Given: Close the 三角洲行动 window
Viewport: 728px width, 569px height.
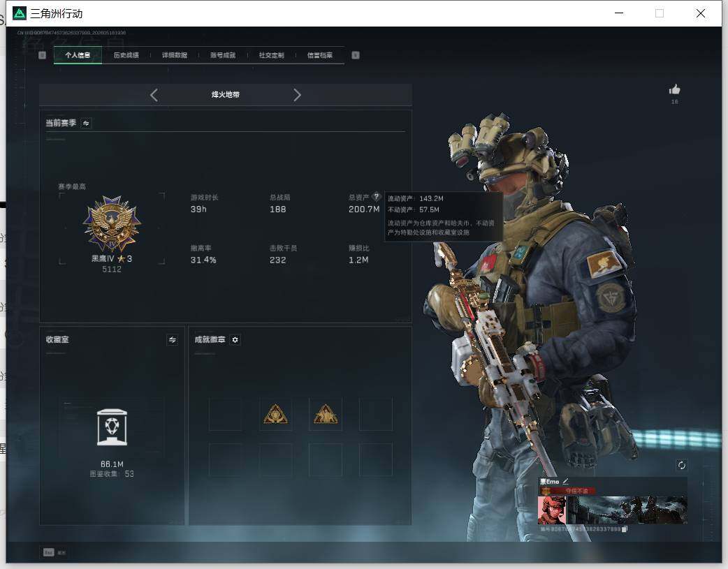Looking at the screenshot, I should 701,13.
